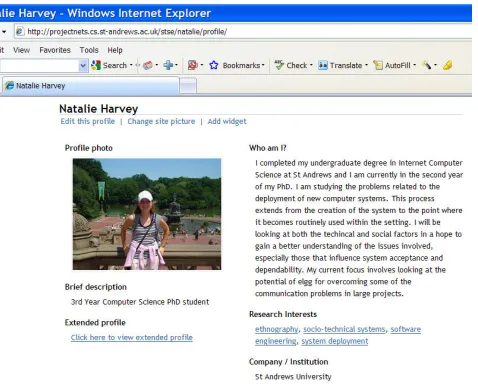Expand dropdown beside the eraser-like icon
478x388 pixels.
click(x=157, y=65)
